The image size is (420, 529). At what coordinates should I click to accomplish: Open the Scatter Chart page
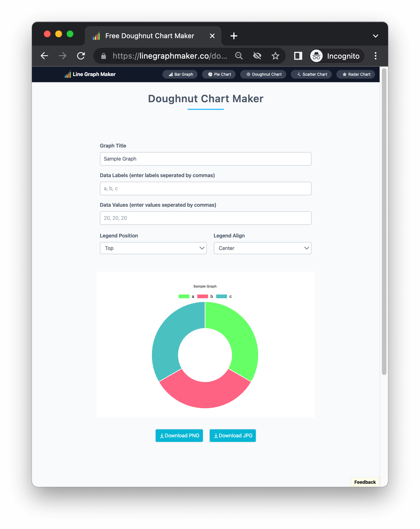pos(311,74)
